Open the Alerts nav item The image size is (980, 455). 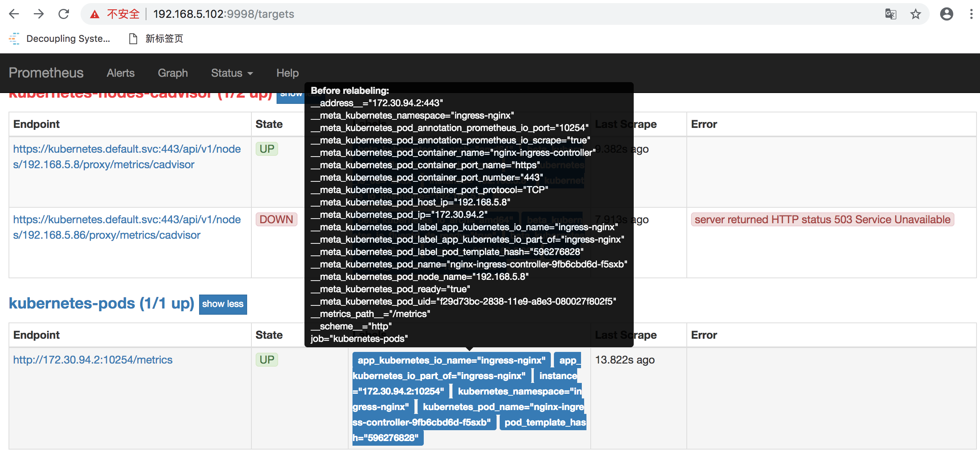tap(120, 73)
